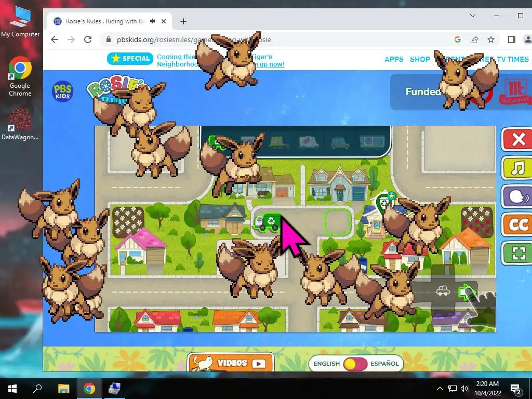The height and width of the screenshot is (399, 532).
Task: Open DataWagon desktop shortcut
Action: pos(20,124)
